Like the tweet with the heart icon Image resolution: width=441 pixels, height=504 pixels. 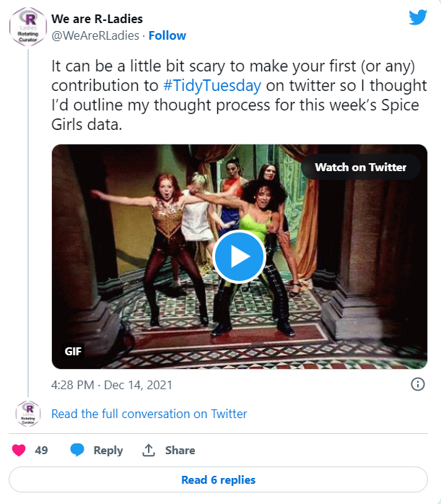pyautogui.click(x=19, y=450)
